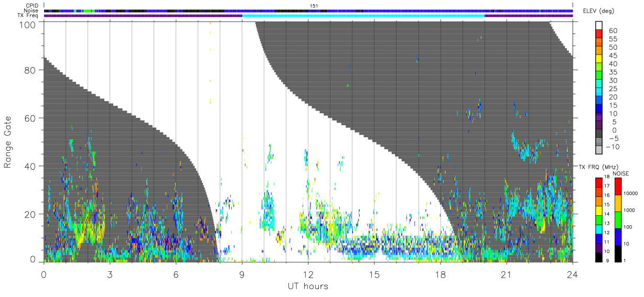Click the cyan segment of the TX Freq strip
644x297 pixels.
(363, 16)
